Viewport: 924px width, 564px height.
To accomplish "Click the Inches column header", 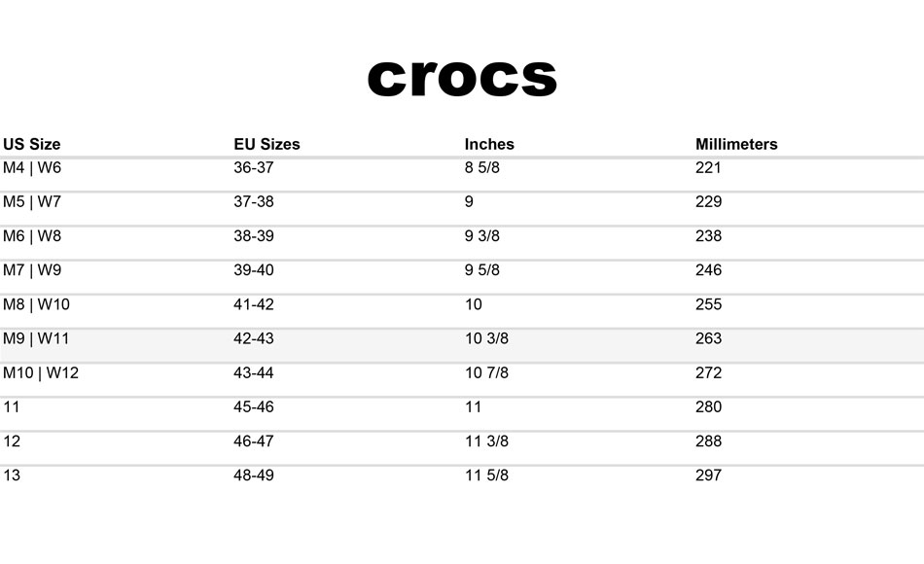I will click(489, 144).
